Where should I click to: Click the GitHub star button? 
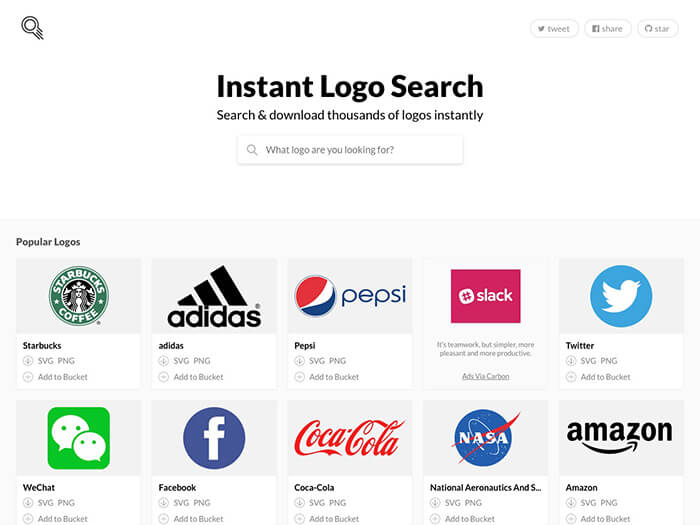[658, 29]
